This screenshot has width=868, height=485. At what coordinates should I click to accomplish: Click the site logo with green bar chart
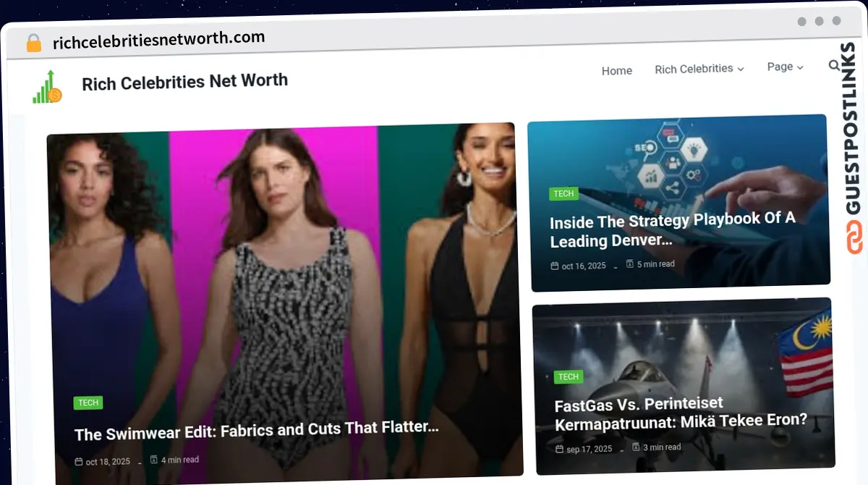pos(47,87)
